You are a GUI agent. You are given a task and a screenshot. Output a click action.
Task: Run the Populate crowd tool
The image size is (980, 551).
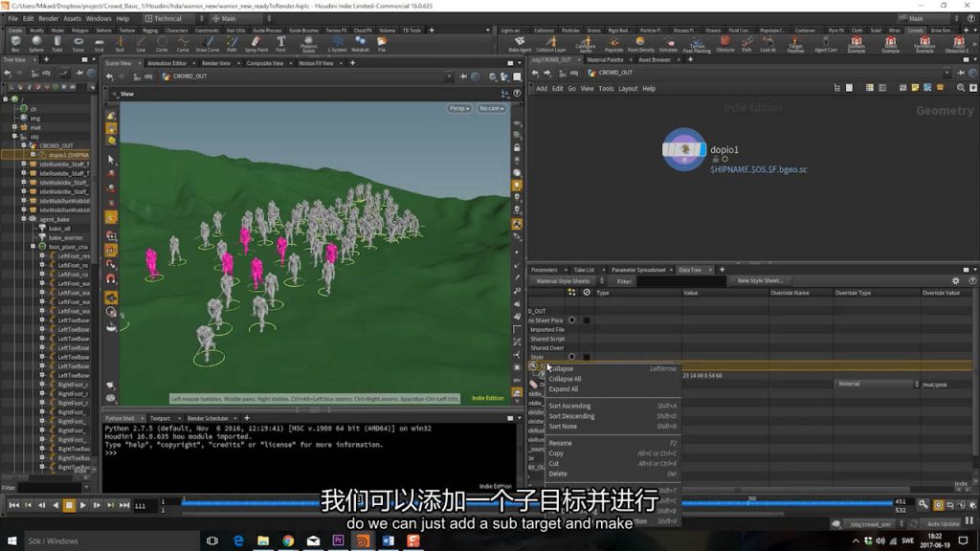(613, 44)
